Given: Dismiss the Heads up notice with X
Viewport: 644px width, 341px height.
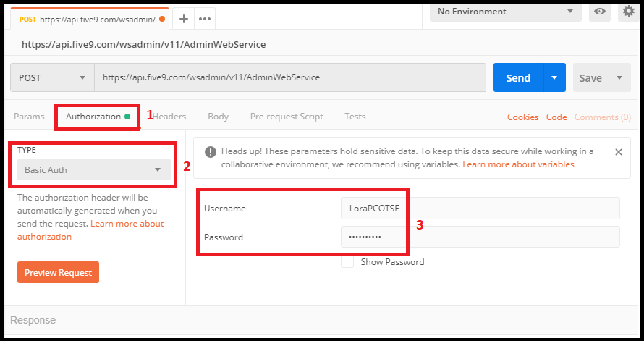Looking at the screenshot, I should click(619, 152).
